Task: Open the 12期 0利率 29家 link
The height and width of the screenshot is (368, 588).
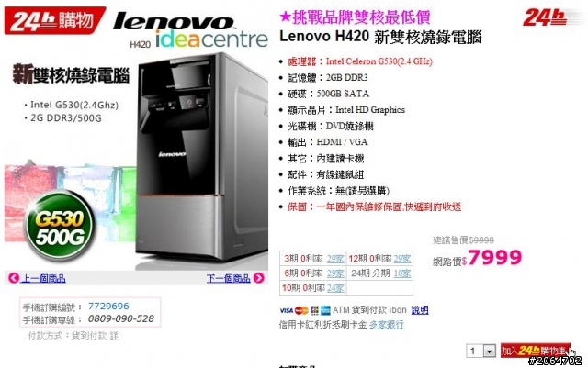Action: (402, 259)
